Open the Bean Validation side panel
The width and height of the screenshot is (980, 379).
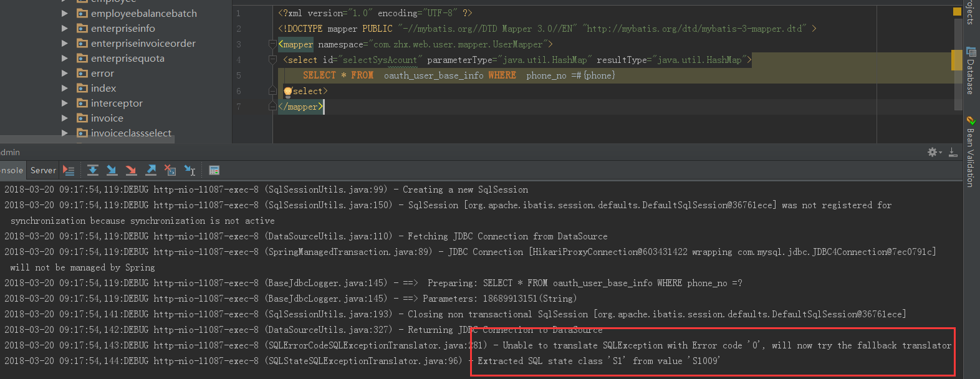point(971,151)
